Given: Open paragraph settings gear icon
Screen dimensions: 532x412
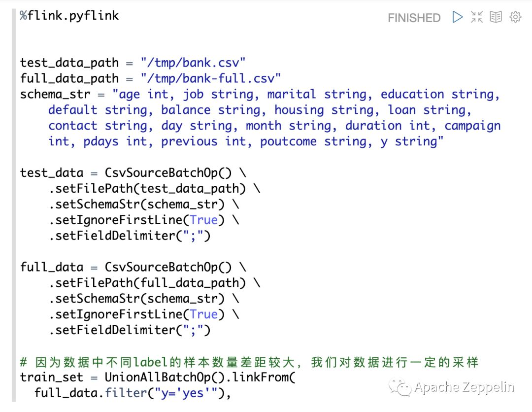Looking at the screenshot, I should (x=515, y=17).
